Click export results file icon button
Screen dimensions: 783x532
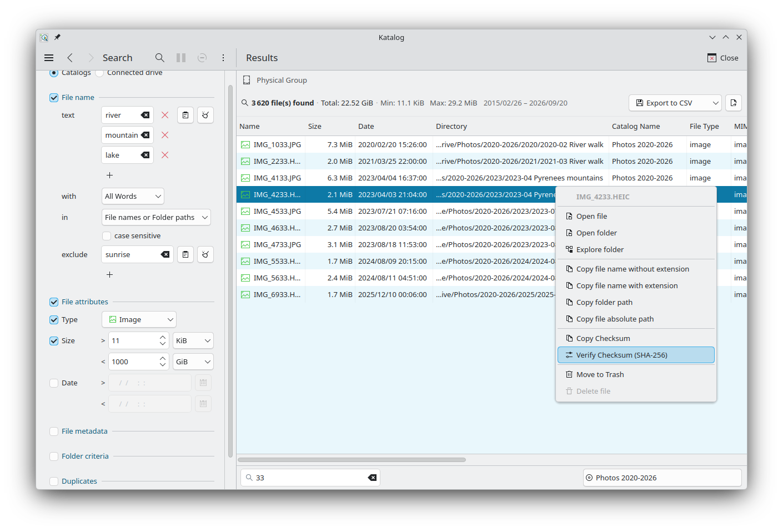734,103
